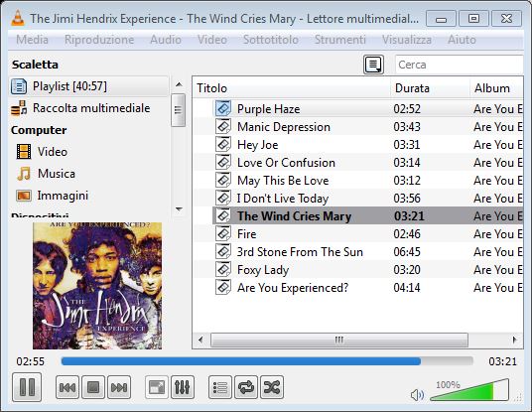
Task: Click the Cerca search field
Action: click(x=460, y=65)
